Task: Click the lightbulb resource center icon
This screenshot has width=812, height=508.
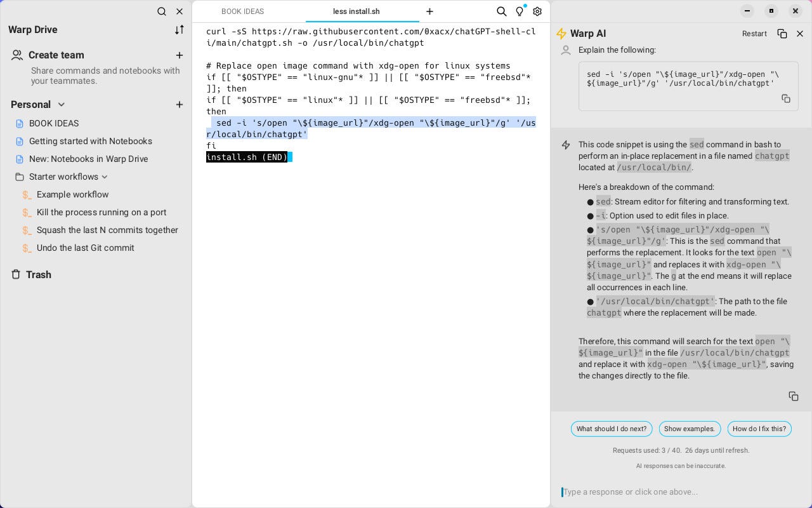Action: click(520, 11)
